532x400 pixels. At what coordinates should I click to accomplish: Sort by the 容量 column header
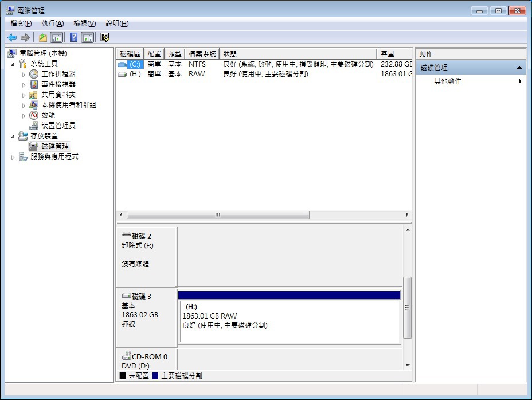click(394, 53)
